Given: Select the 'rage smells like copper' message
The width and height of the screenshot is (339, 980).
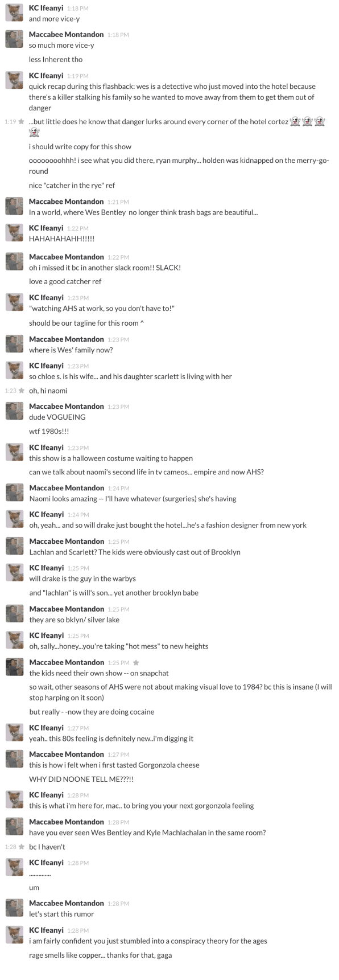Looking at the screenshot, I should (x=100, y=955).
